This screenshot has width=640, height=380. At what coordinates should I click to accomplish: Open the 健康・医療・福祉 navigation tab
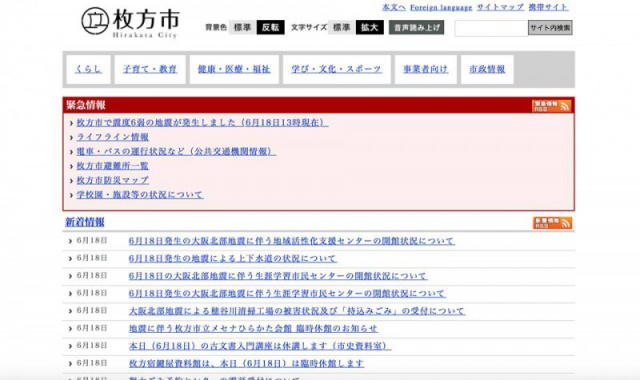pos(234,69)
